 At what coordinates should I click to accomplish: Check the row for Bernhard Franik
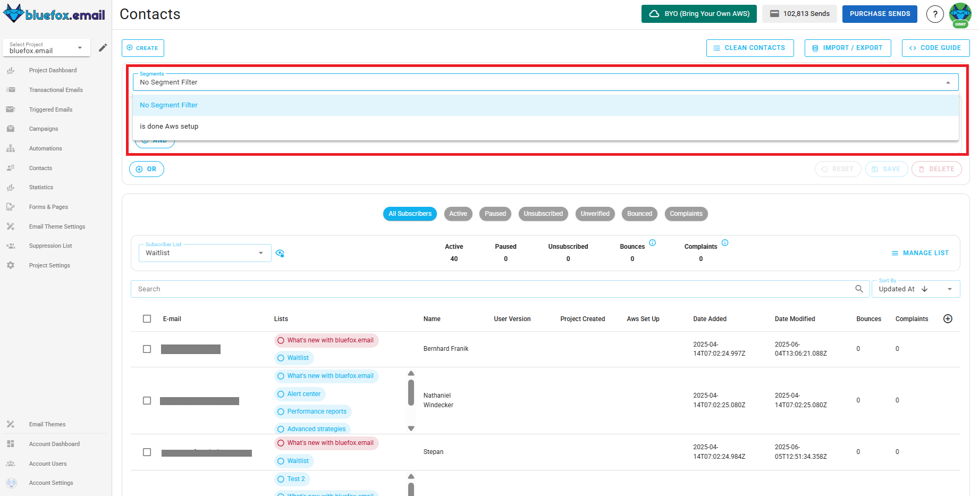click(147, 349)
